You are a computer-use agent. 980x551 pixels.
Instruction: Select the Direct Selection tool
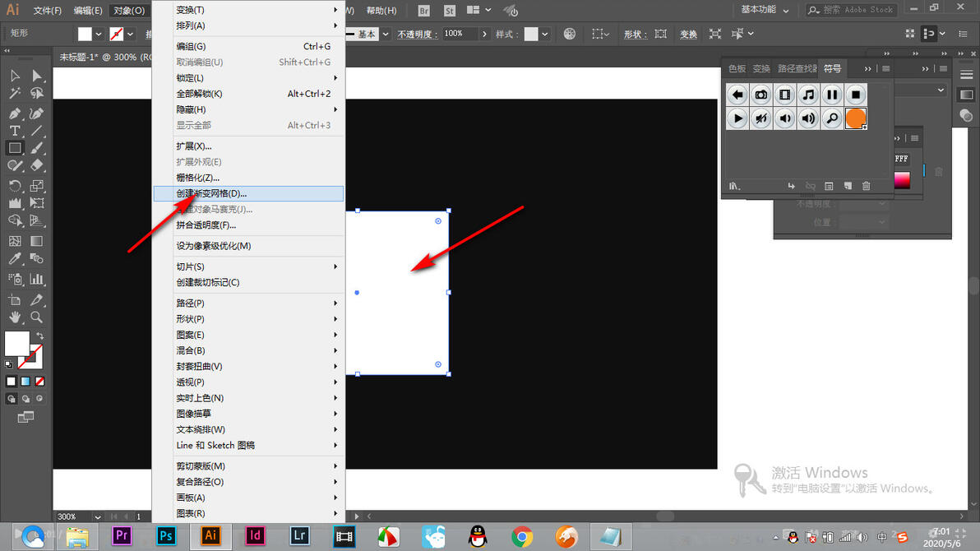[x=37, y=76]
